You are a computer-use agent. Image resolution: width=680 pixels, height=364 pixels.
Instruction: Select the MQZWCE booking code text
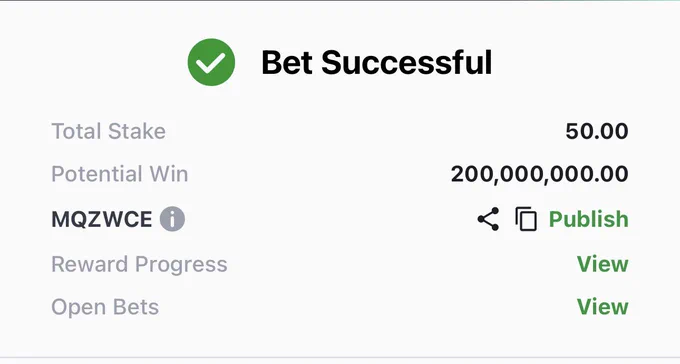point(102,219)
